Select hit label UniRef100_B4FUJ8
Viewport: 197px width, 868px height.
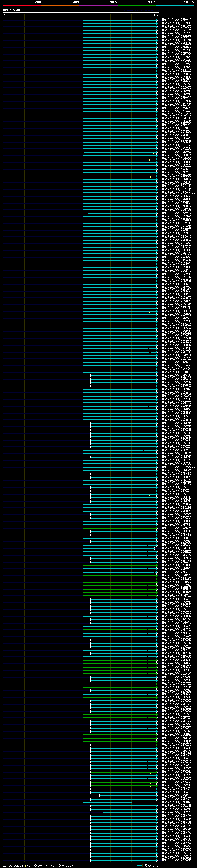click(177, 589)
